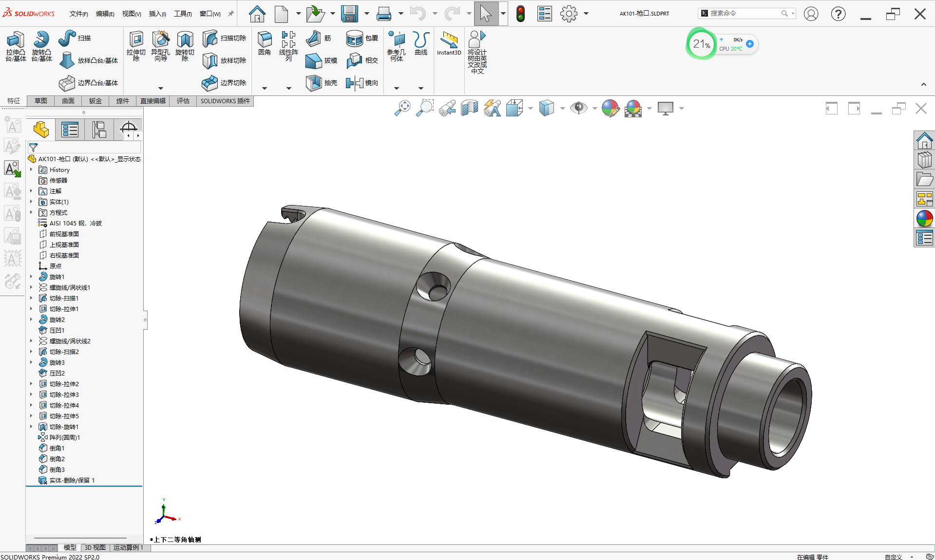
Task: Click the Section View icon in view toolbar
Action: [x=470, y=108]
